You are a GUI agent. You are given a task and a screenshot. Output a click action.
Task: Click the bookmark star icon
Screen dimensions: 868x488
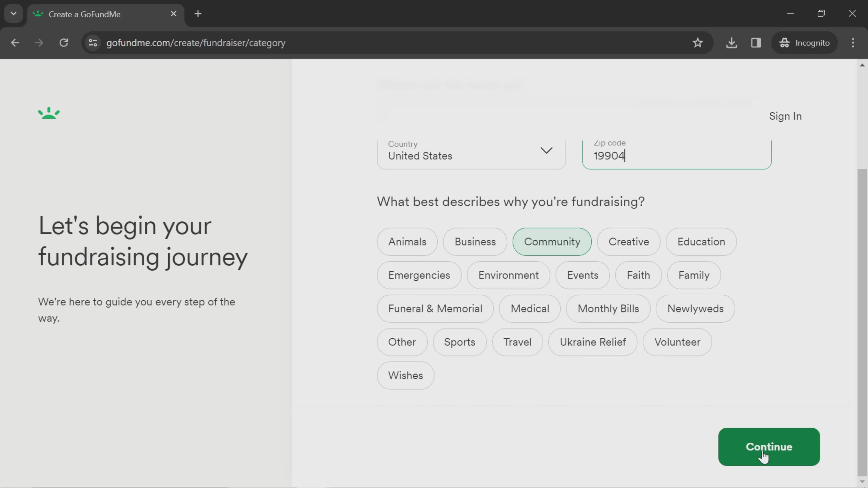[x=698, y=42]
